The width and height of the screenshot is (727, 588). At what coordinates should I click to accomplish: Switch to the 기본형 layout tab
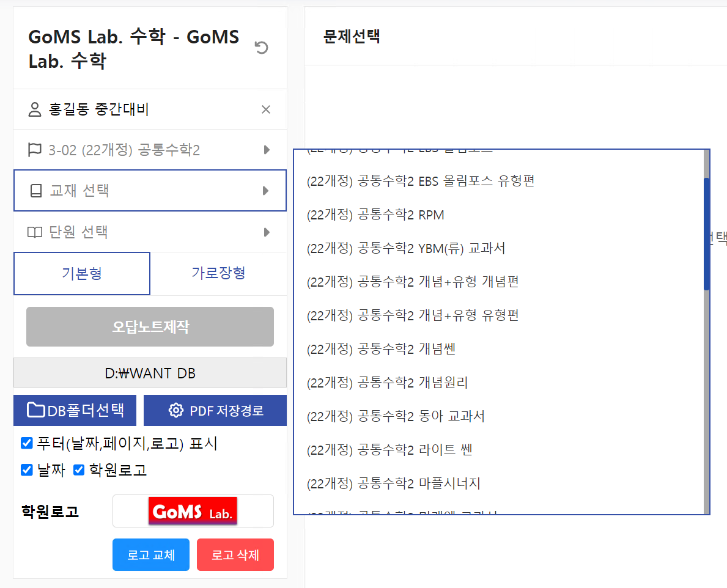[82, 273]
